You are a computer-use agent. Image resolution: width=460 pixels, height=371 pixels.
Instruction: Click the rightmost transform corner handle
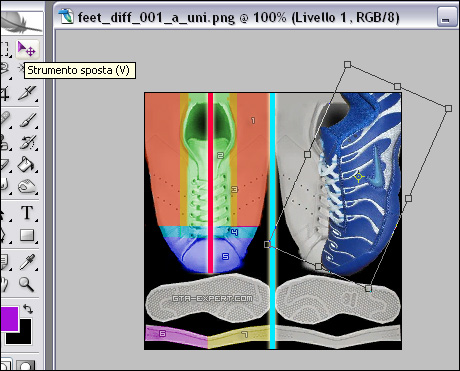pyautogui.click(x=448, y=108)
